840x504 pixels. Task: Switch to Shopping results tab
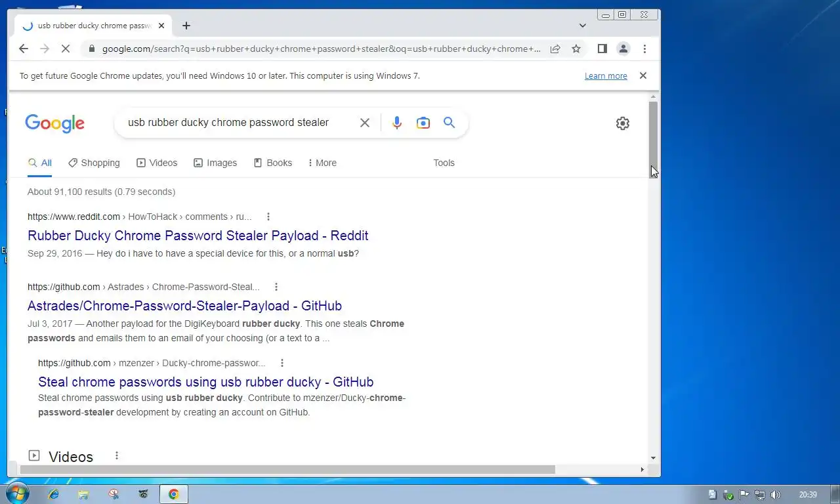coord(94,163)
